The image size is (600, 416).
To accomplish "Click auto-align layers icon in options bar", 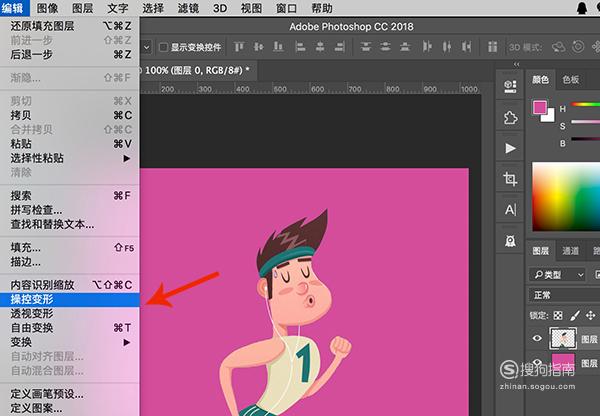I will (x=492, y=47).
